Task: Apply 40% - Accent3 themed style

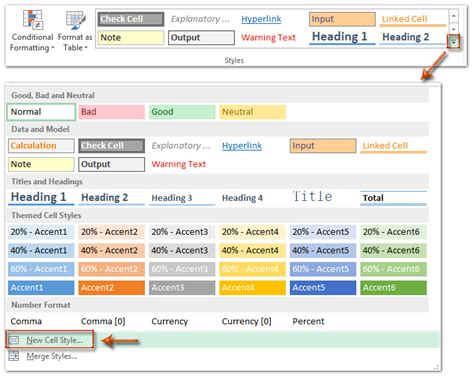Action: (x=182, y=250)
